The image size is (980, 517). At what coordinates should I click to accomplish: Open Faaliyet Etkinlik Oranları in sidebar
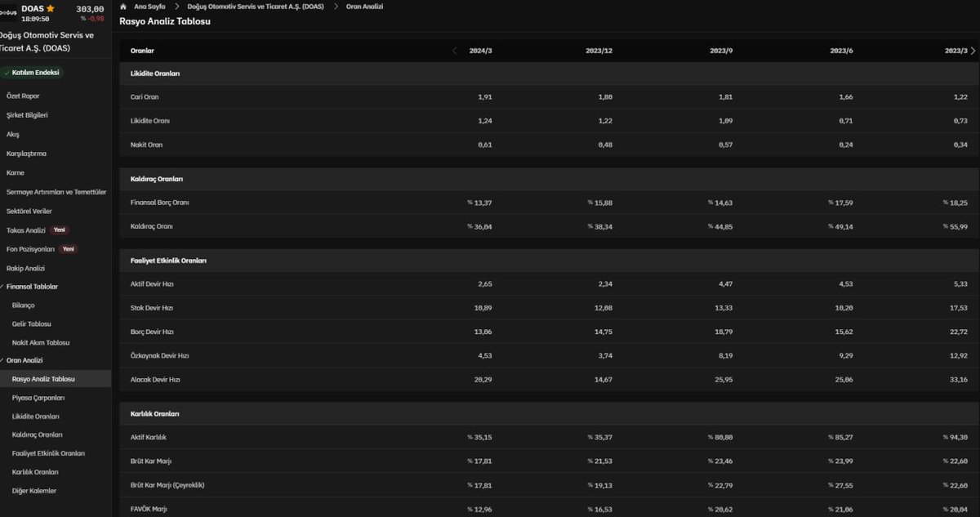[48, 453]
